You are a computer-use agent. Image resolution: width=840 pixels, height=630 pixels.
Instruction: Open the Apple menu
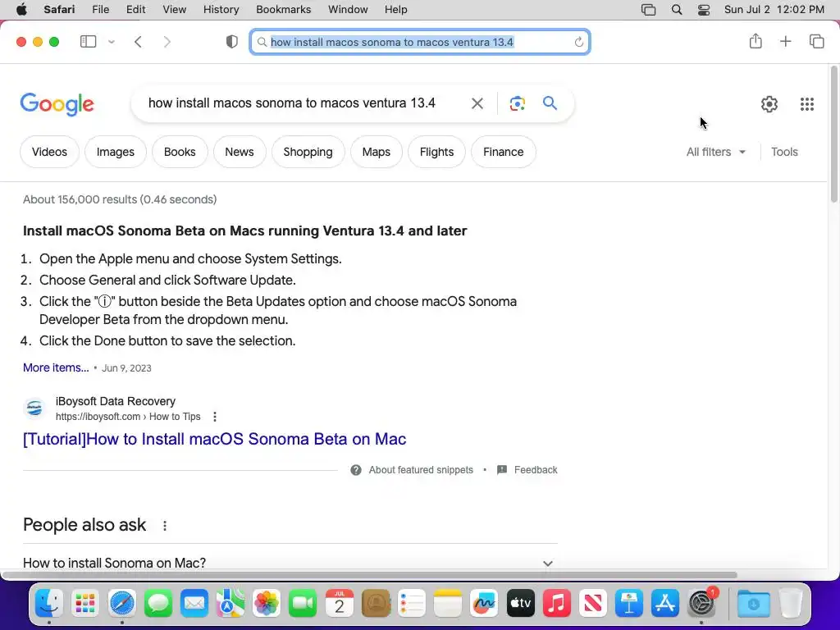click(x=21, y=10)
